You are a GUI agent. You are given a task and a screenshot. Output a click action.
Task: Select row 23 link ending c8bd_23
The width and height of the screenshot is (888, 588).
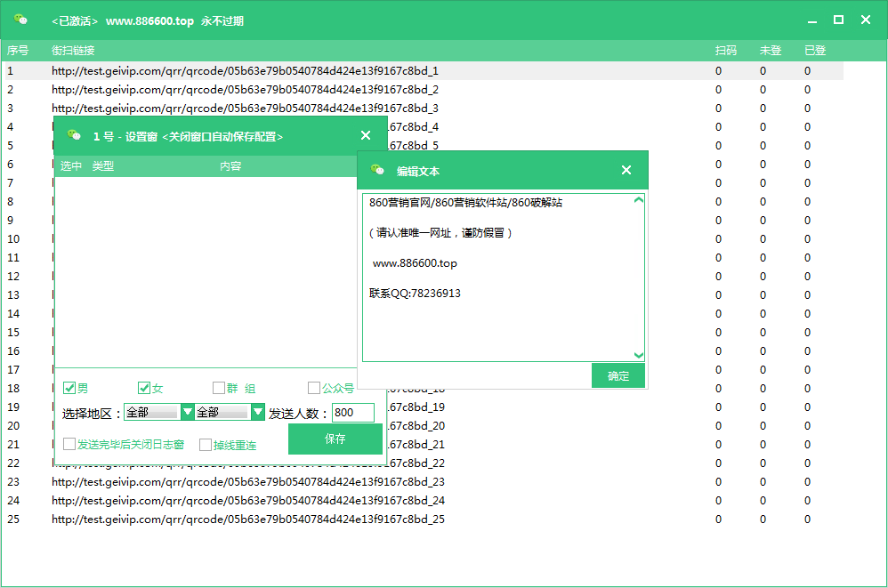pyautogui.click(x=248, y=481)
